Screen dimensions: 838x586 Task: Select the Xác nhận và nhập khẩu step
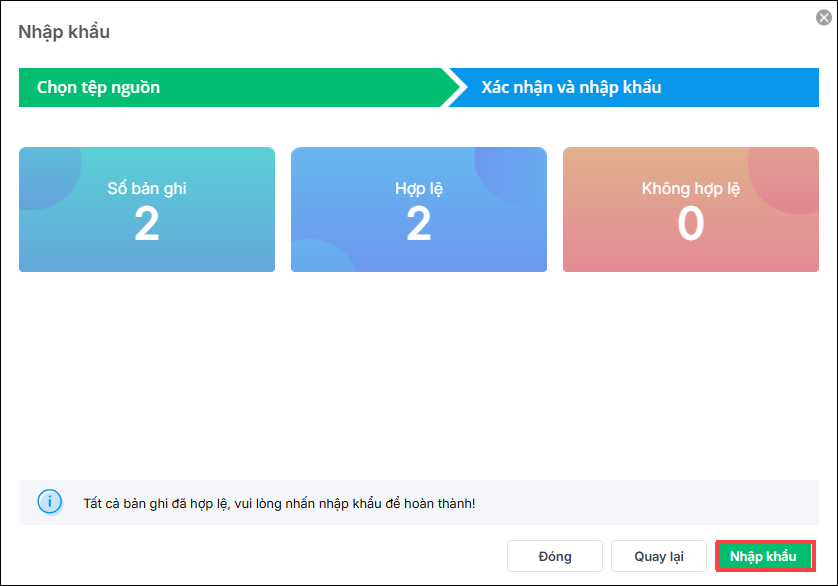[x=571, y=87]
